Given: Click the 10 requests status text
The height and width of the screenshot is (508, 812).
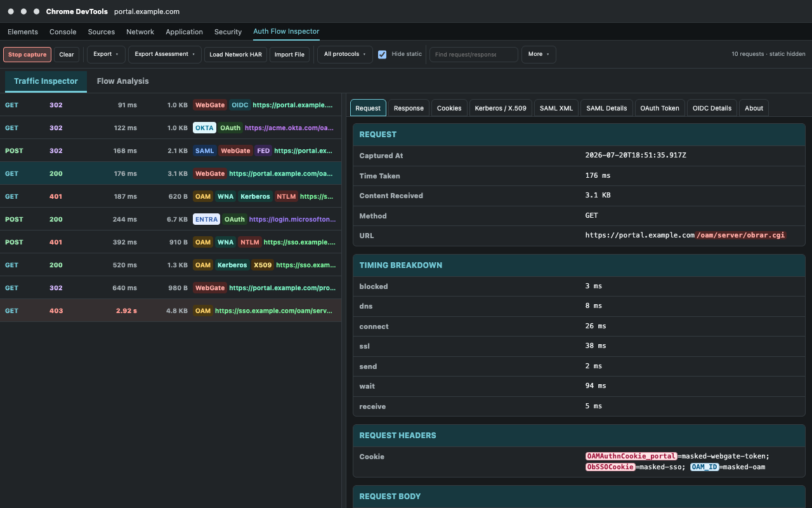Looking at the screenshot, I should (768, 54).
